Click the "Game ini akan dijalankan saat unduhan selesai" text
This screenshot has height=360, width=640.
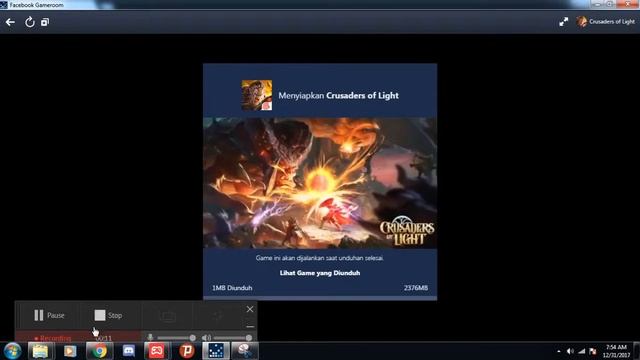[x=320, y=258]
